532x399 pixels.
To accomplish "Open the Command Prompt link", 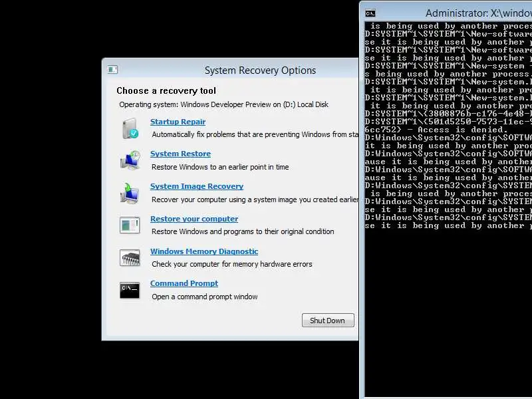I will click(x=184, y=283).
